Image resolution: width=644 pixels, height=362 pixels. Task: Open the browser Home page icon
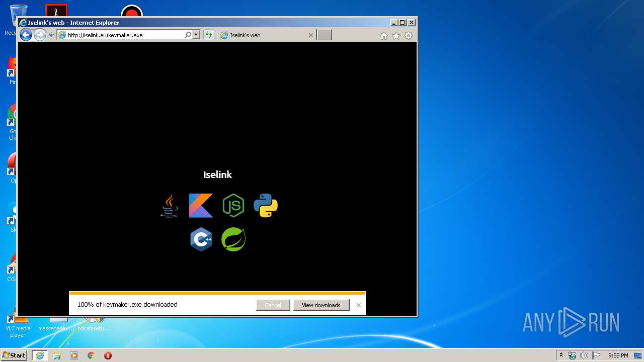click(x=384, y=36)
